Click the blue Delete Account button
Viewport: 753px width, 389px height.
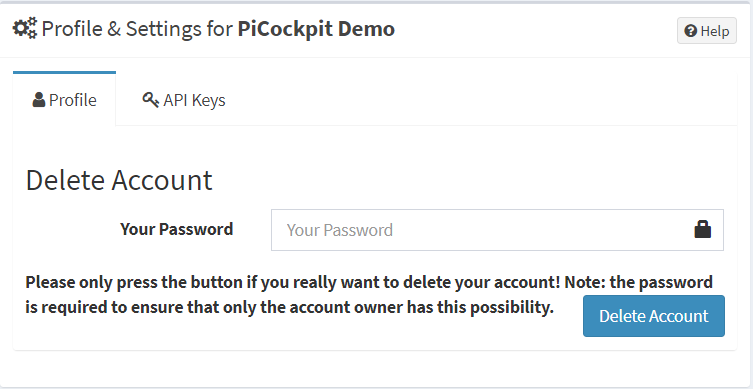(x=654, y=316)
